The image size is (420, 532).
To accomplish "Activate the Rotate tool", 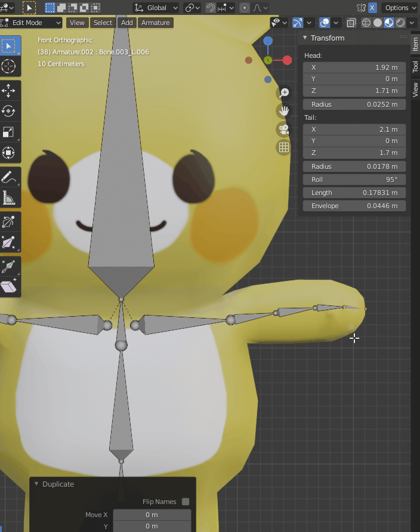I will tap(8, 112).
